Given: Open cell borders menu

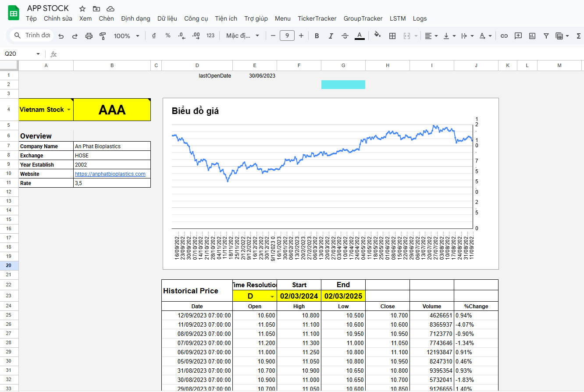Looking at the screenshot, I should (x=393, y=36).
